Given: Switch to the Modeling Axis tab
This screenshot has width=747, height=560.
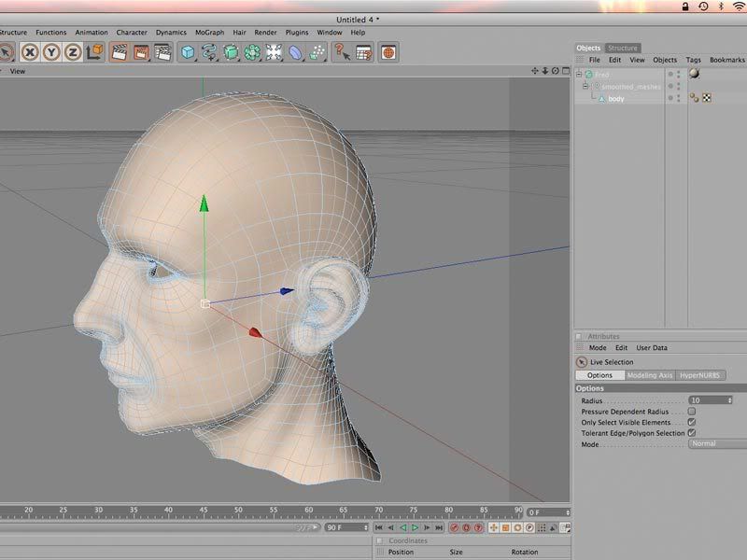Looking at the screenshot, I should (x=649, y=375).
